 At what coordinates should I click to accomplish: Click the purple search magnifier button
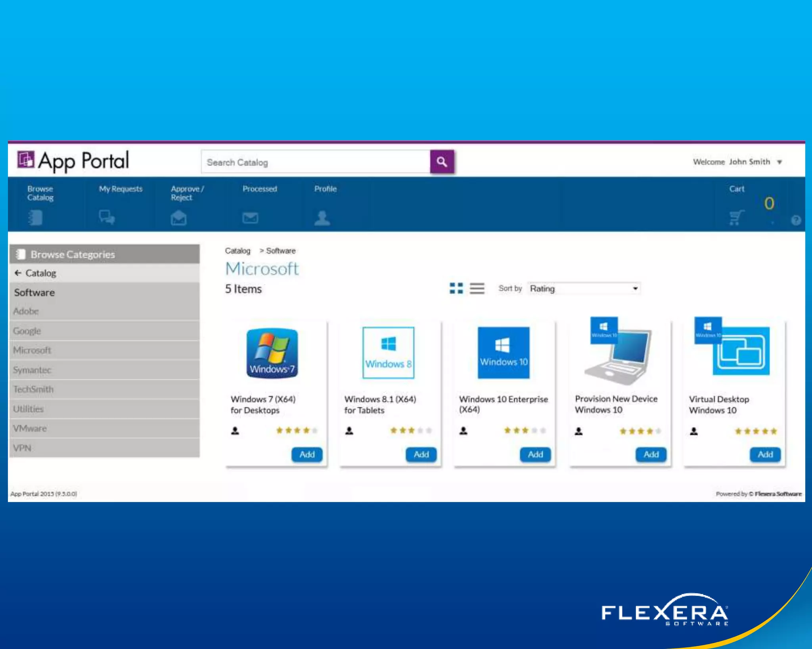point(442,162)
